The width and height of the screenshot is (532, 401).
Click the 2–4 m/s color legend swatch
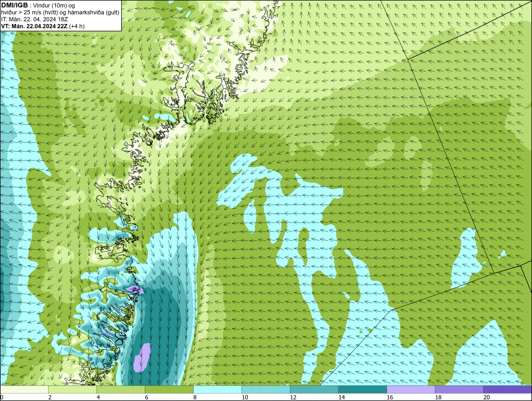pos(72,389)
